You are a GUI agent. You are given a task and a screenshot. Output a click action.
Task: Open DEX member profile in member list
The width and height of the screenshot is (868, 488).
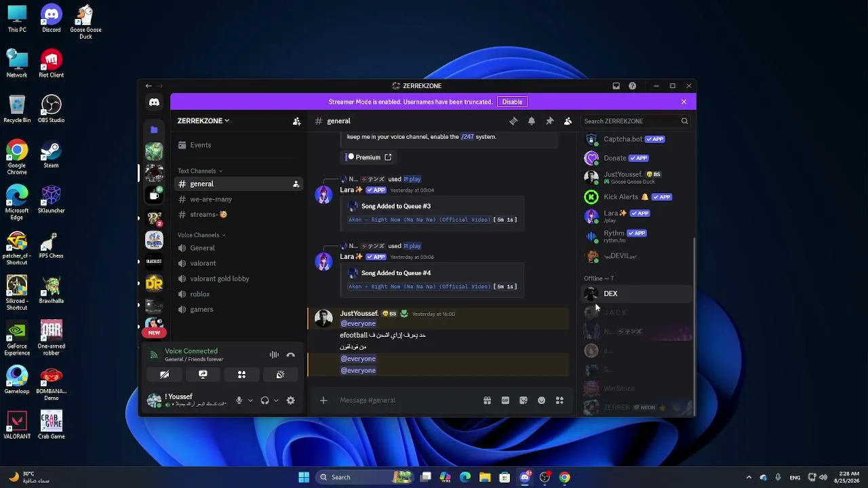coord(636,293)
